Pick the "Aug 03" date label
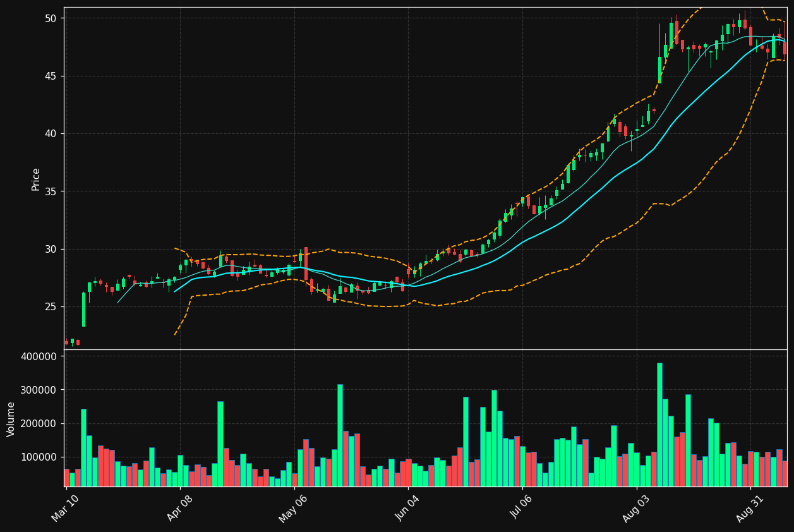Screen dimensions: 794x532 click(x=636, y=508)
